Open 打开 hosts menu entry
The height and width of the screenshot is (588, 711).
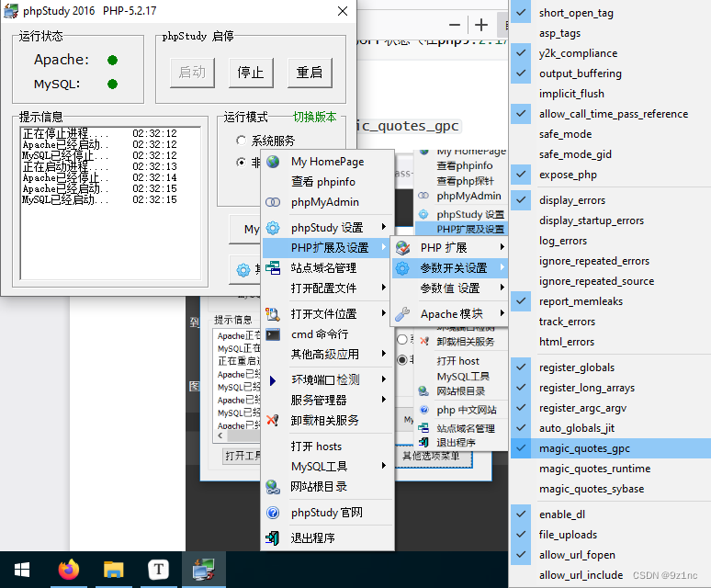coord(327,447)
